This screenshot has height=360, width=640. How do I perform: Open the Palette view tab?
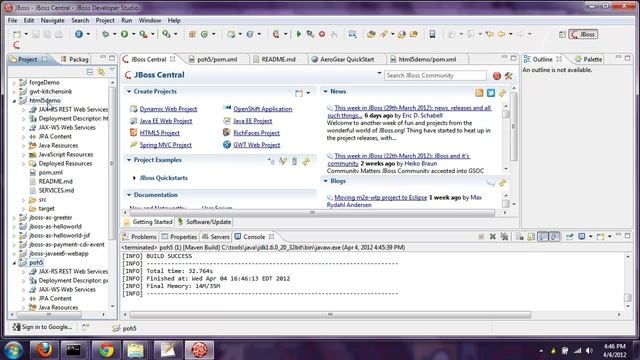(x=588, y=59)
